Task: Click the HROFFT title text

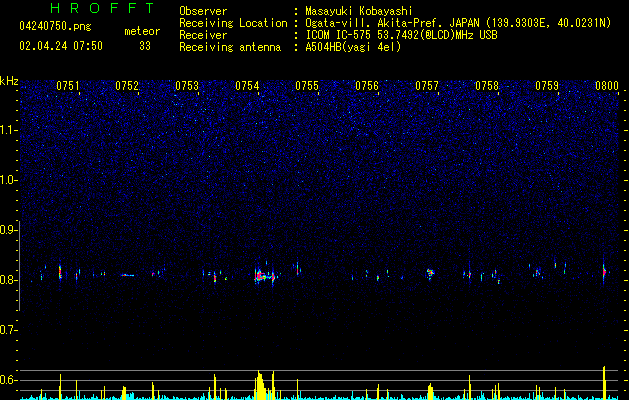Action: click(x=102, y=8)
